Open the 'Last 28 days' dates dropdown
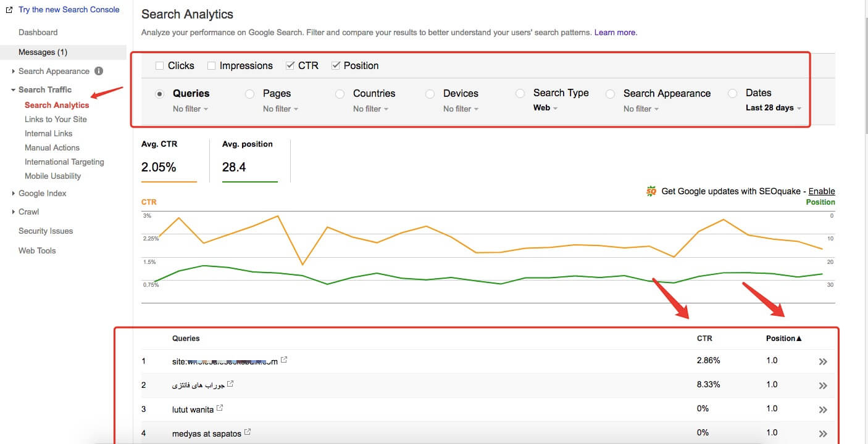The image size is (868, 444). pos(774,108)
